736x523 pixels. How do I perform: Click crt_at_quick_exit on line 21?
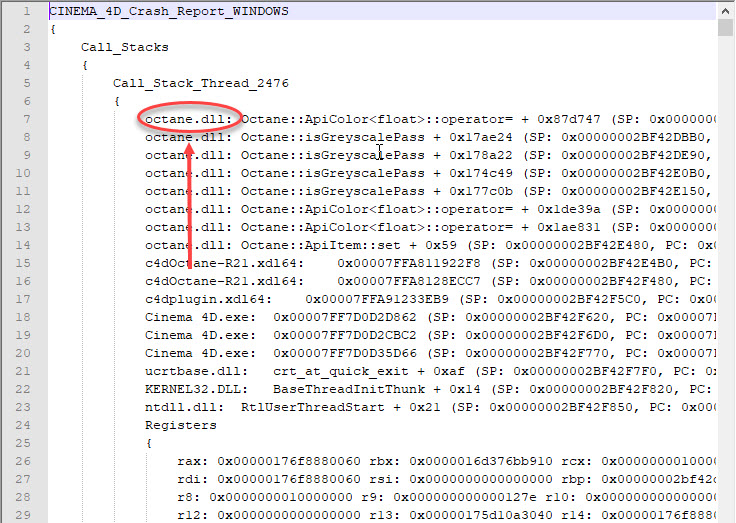[341, 371]
